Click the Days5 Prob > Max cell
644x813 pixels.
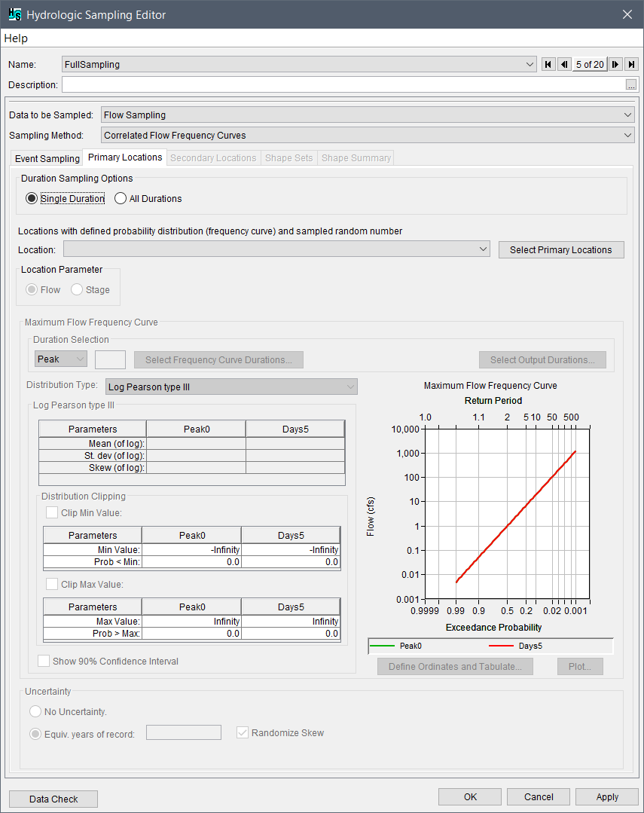[x=291, y=634]
